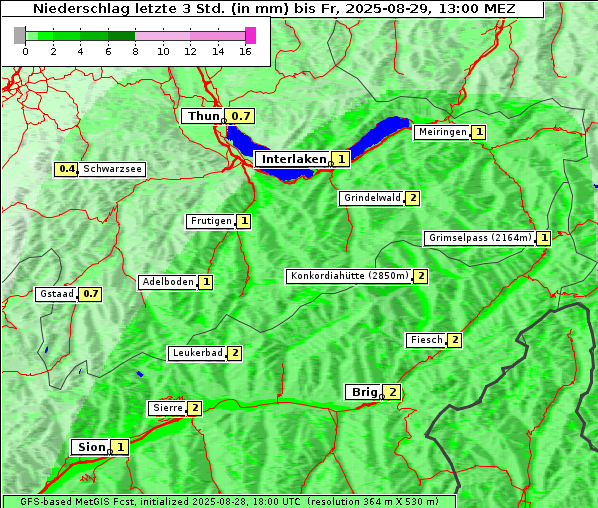
Task: Select the Grimselpass (2164m) label
Action: coord(480,238)
